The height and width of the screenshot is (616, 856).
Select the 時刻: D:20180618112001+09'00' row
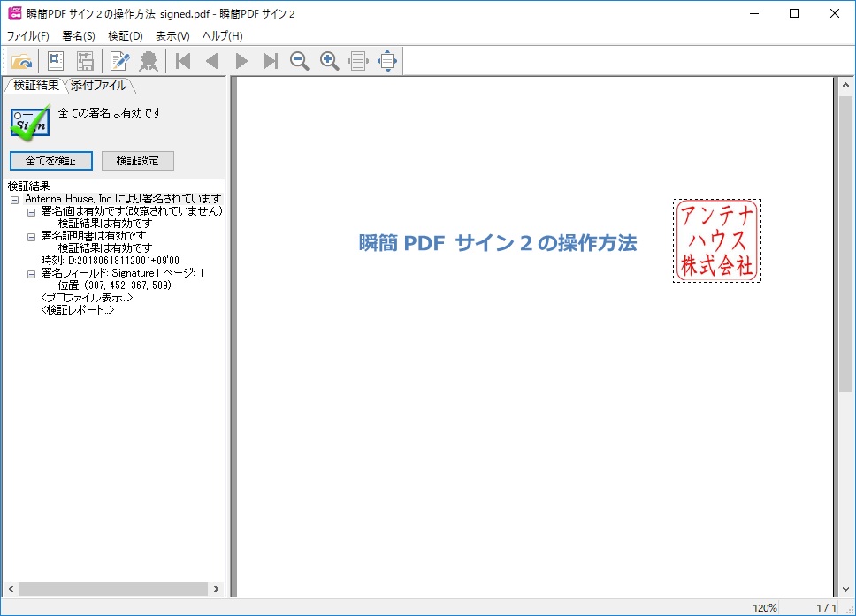point(111,261)
